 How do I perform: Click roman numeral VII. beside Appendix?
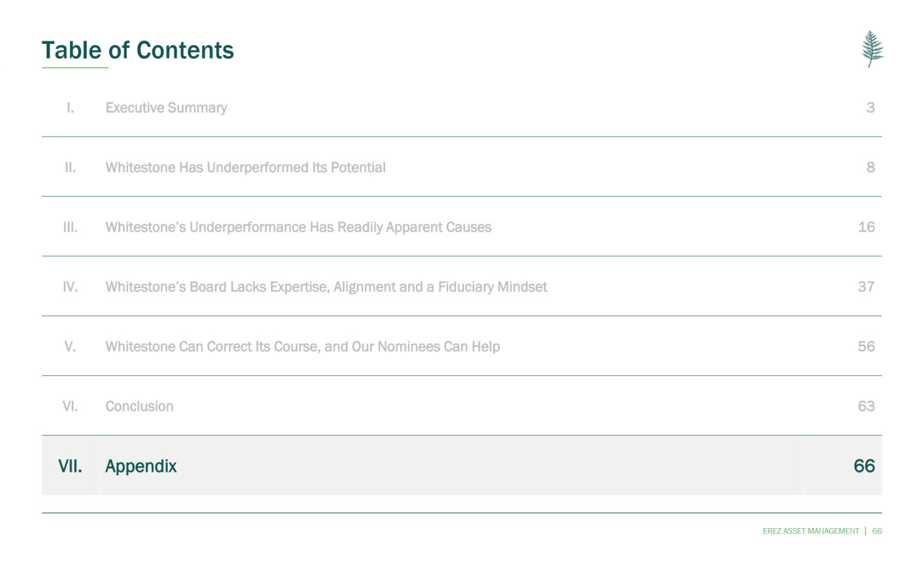coord(70,466)
